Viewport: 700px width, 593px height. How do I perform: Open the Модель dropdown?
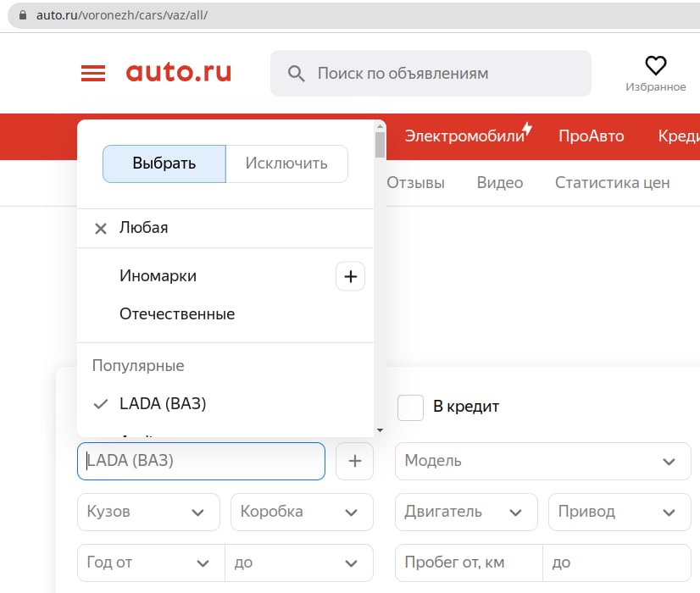point(543,461)
